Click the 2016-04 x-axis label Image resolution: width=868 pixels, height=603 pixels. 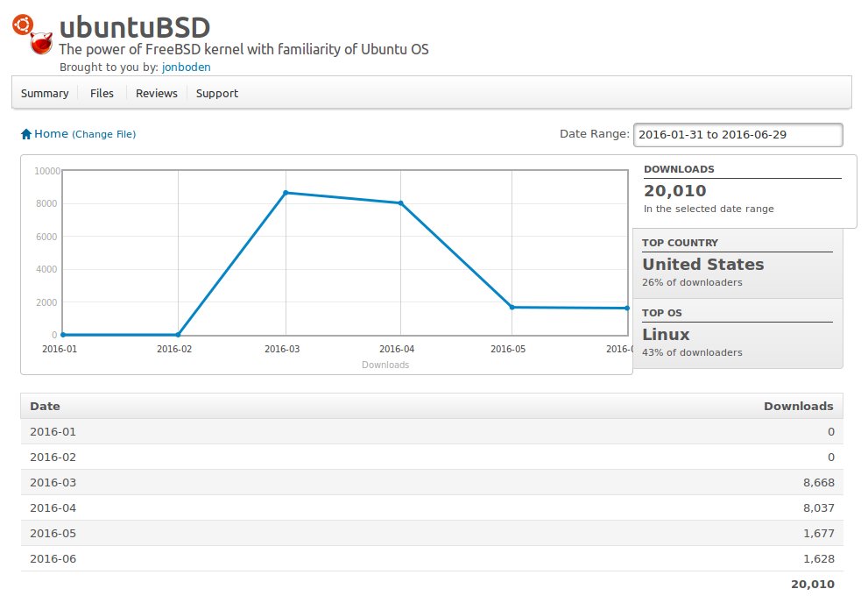pyautogui.click(x=397, y=349)
